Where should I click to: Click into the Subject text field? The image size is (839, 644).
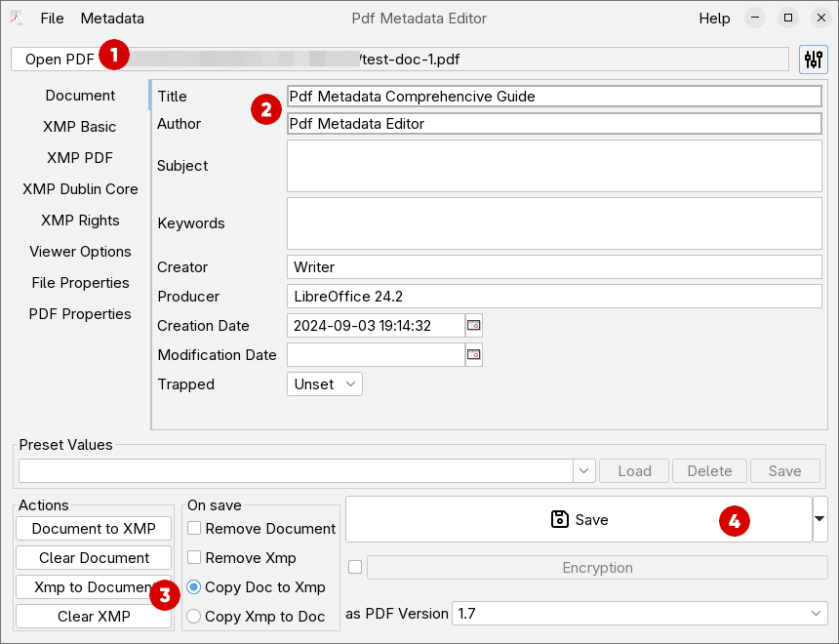coord(554,166)
